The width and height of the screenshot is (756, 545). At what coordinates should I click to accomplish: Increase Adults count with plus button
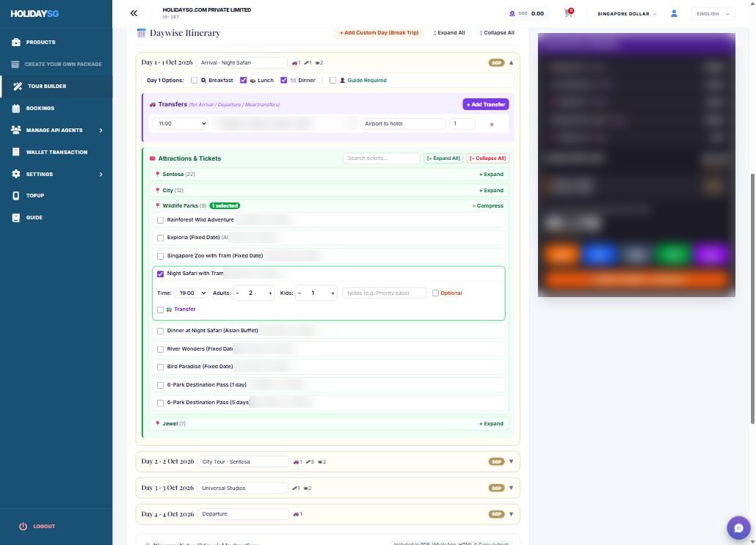click(270, 293)
